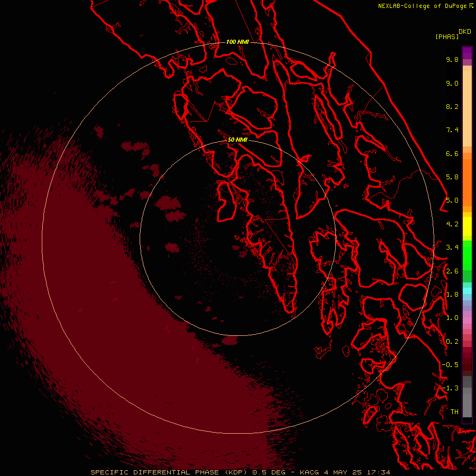
Task: Click the 3.4 value on color scale
Action: click(452, 248)
